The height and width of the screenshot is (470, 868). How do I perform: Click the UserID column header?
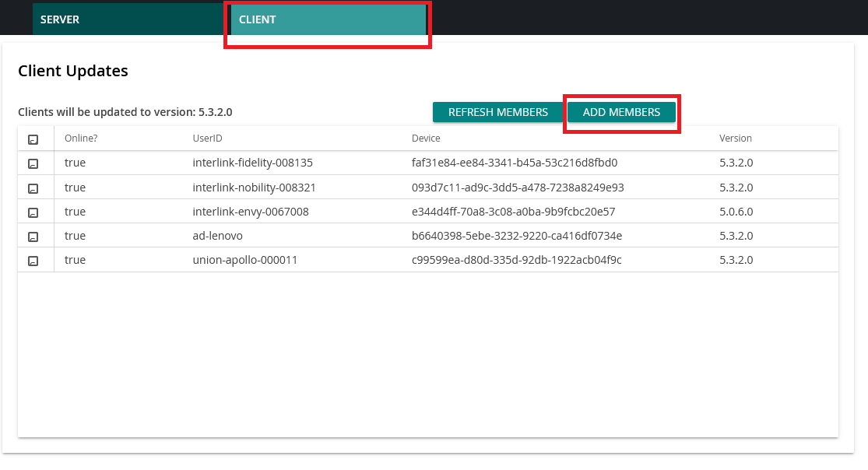[207, 139]
